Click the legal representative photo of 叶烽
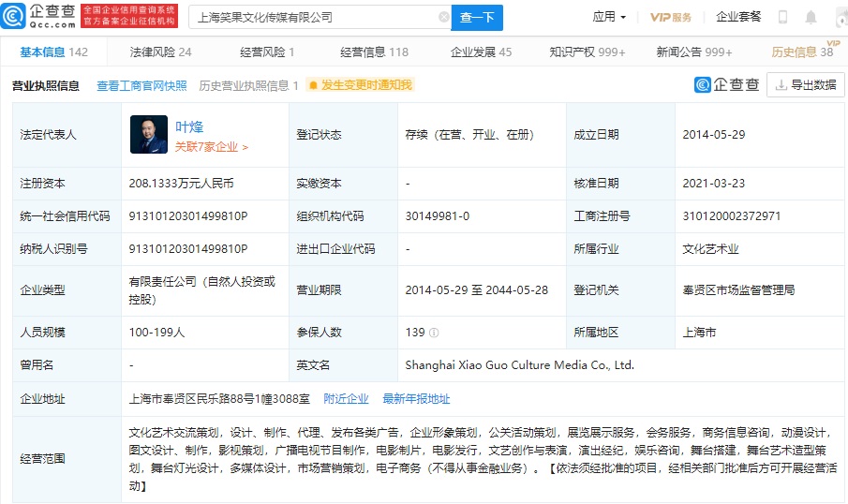Image resolution: width=848 pixels, height=504 pixels. coord(149,135)
